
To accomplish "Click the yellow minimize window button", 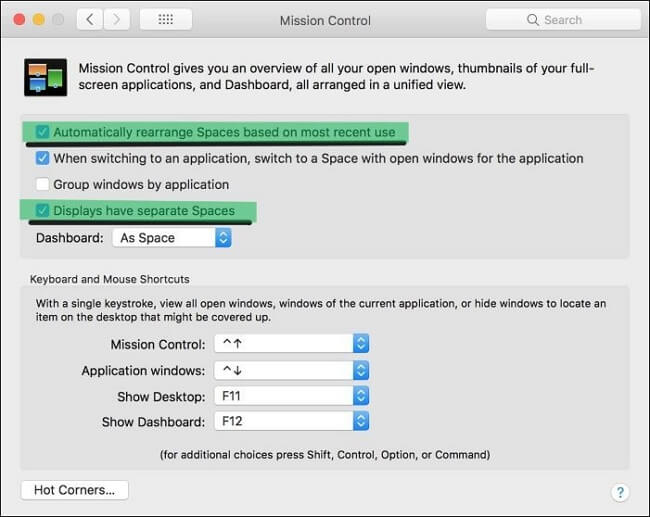I will point(39,19).
